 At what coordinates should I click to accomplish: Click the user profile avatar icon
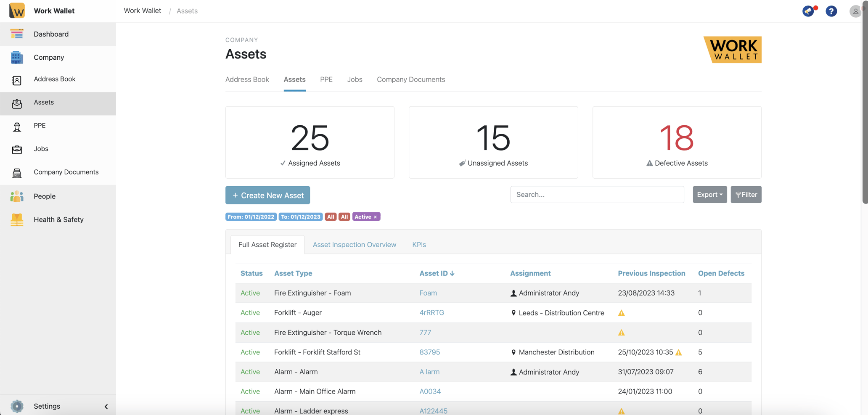coord(855,11)
